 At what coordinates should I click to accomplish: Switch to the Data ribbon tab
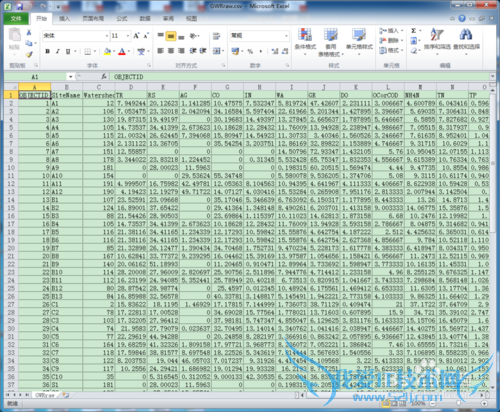[x=145, y=19]
